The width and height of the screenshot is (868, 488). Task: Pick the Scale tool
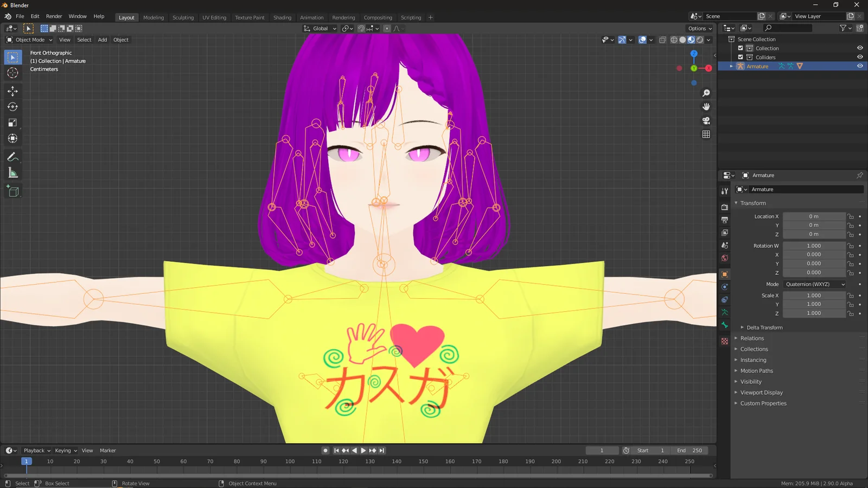click(x=12, y=123)
